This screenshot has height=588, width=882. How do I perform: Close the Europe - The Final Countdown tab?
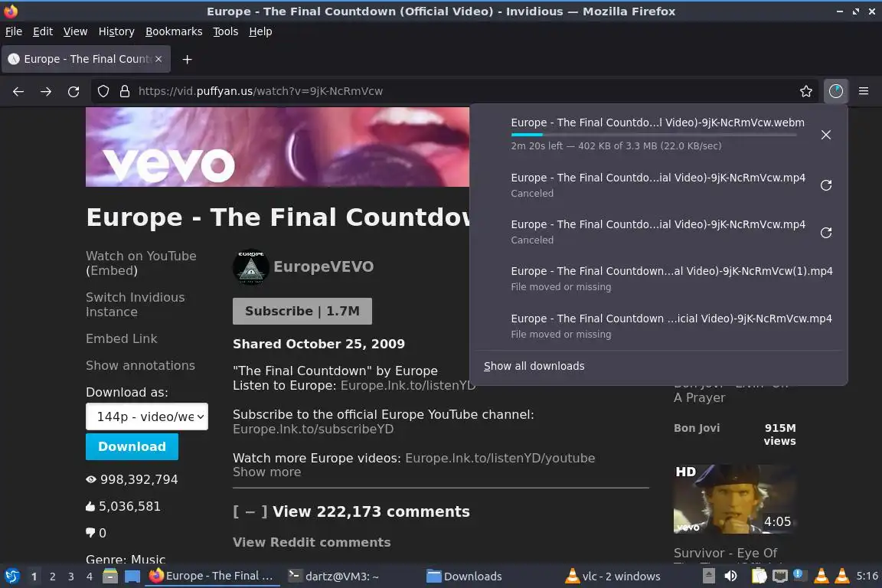click(158, 58)
